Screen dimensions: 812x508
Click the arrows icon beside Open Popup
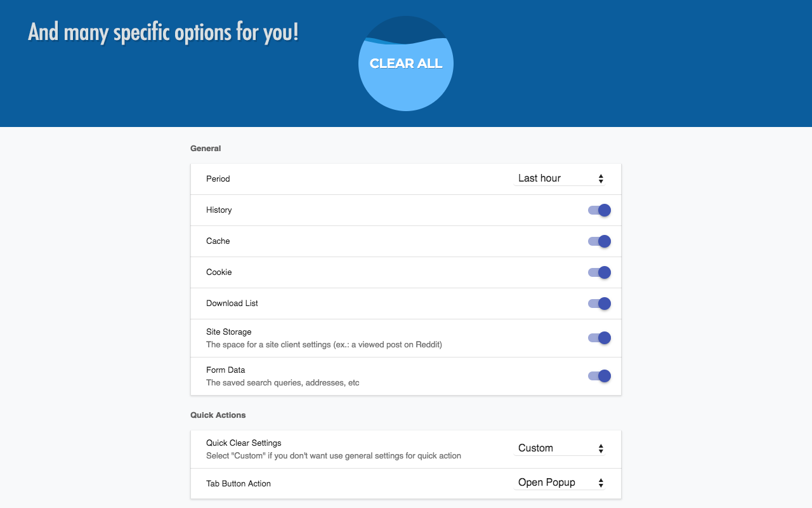(x=601, y=483)
